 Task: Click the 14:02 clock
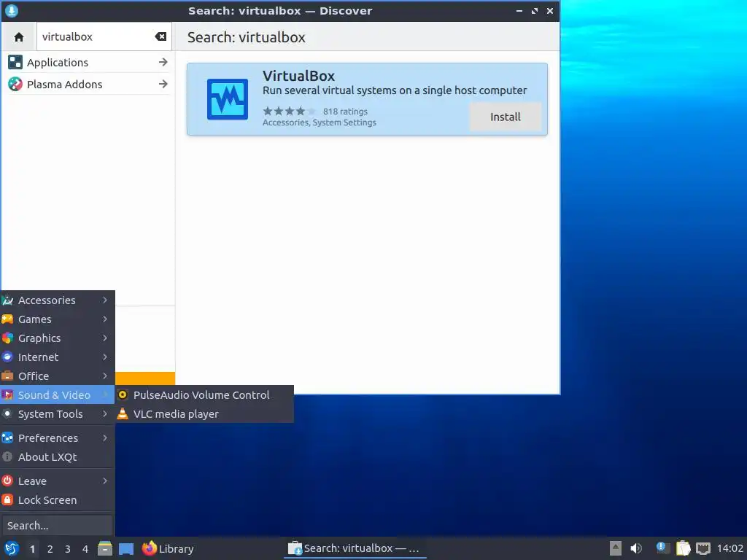point(729,548)
